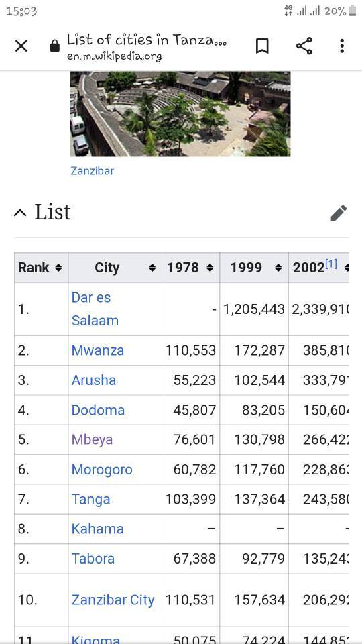362x644 pixels.
Task: Open the Arusha city link
Action: (x=94, y=380)
